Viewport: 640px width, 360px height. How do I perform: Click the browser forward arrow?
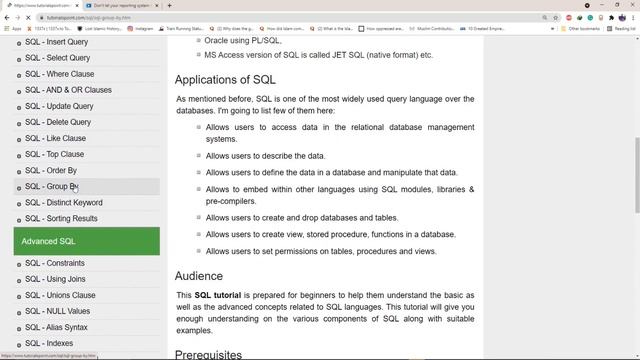(x=18, y=18)
